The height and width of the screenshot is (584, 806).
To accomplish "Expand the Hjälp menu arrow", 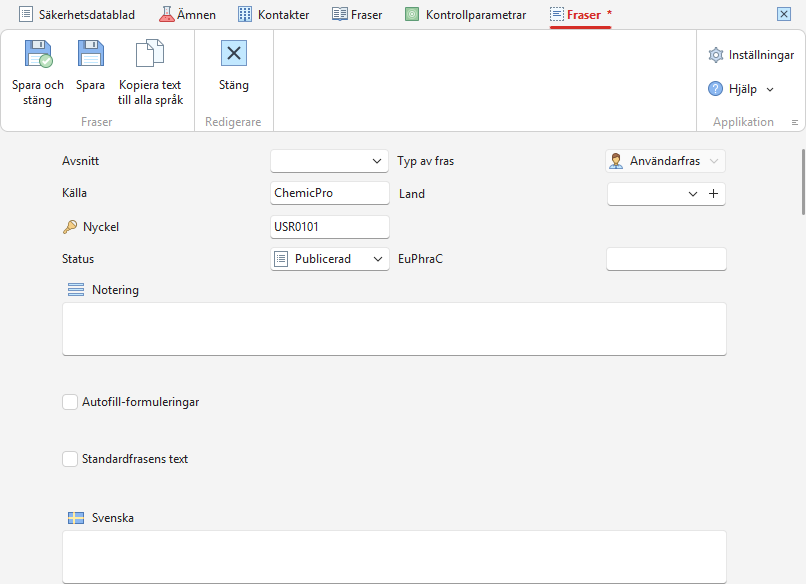I will click(x=770, y=89).
